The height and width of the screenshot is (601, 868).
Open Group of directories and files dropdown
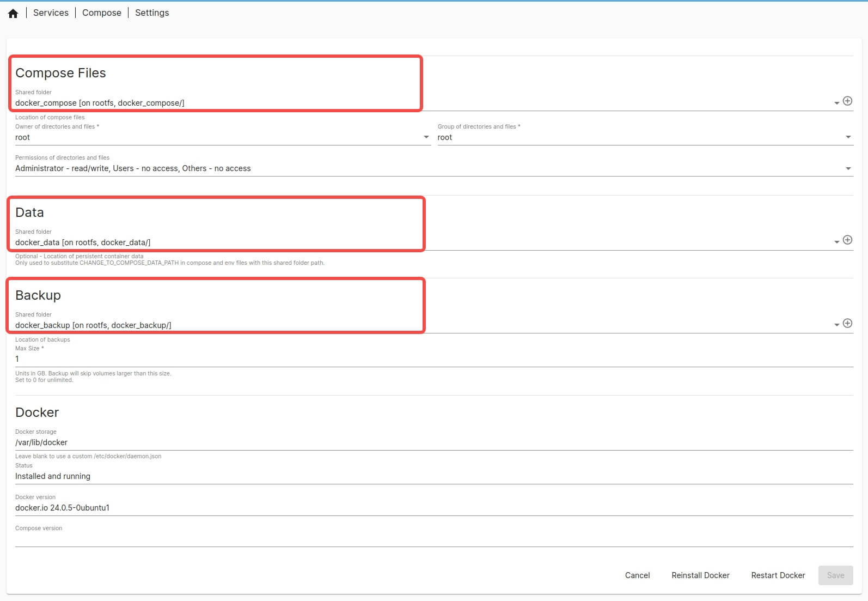(x=848, y=137)
